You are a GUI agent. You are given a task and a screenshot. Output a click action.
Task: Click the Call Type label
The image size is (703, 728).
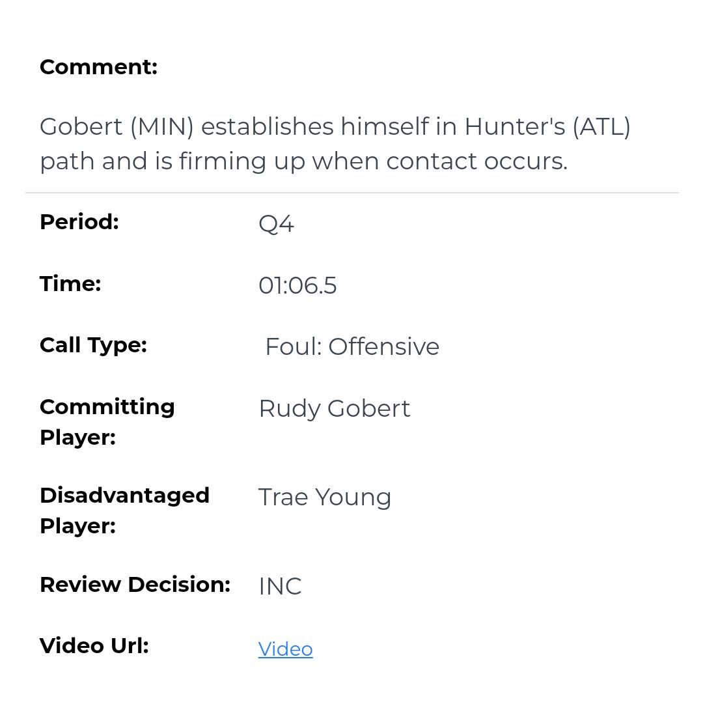pos(93,345)
